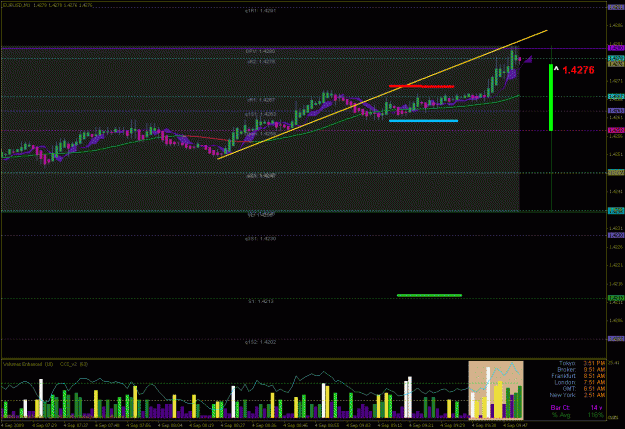Click the 4 Sep 09:47 time axis label
Screen dimensions: 625x429
[x=515, y=425]
